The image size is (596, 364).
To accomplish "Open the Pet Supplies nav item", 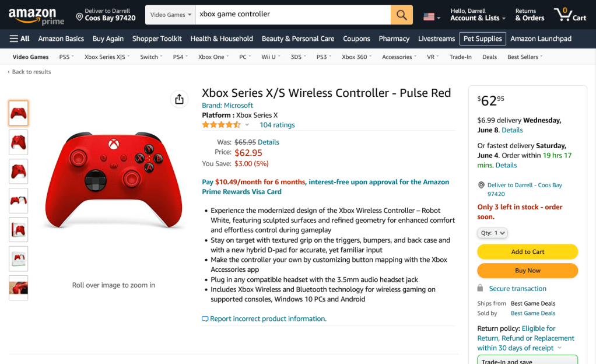I will (x=482, y=38).
